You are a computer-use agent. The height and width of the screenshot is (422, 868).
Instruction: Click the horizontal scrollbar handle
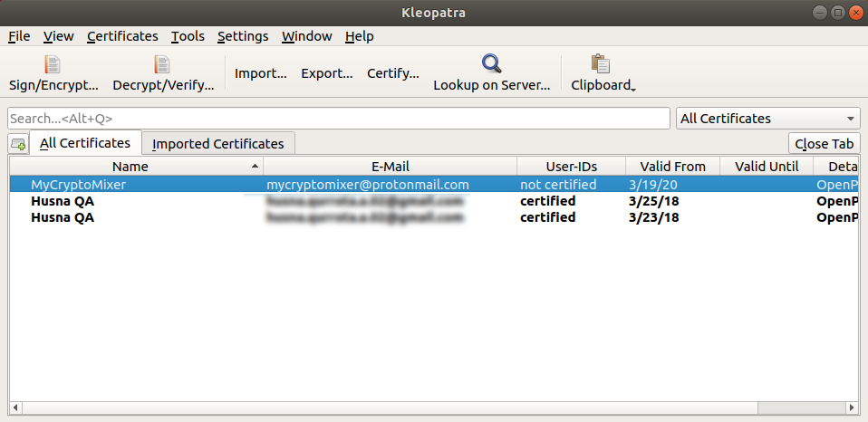[x=390, y=408]
